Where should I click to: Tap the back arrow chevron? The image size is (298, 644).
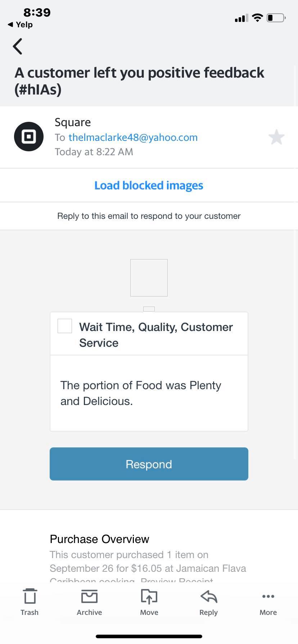point(18,46)
